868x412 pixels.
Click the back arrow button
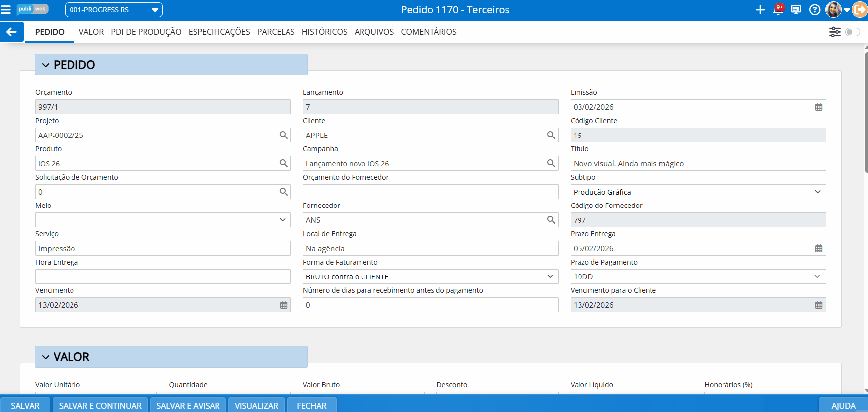coord(11,32)
